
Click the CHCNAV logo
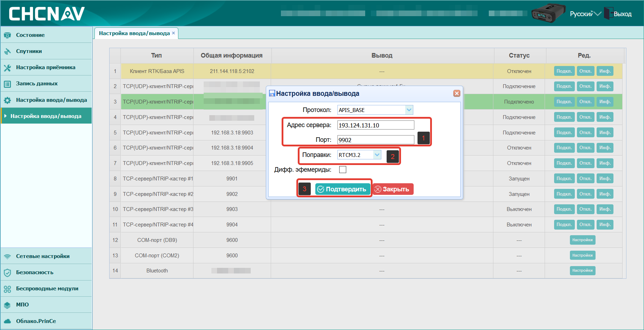click(x=47, y=14)
